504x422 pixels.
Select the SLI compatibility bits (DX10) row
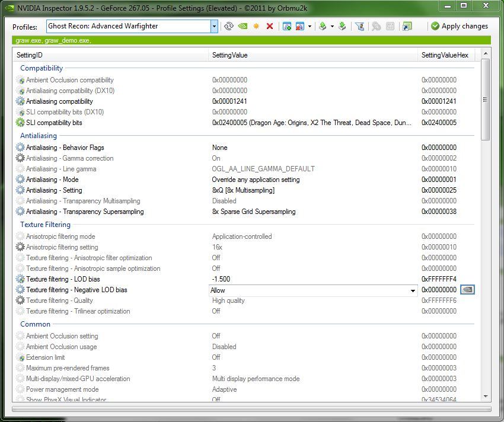click(x=247, y=112)
